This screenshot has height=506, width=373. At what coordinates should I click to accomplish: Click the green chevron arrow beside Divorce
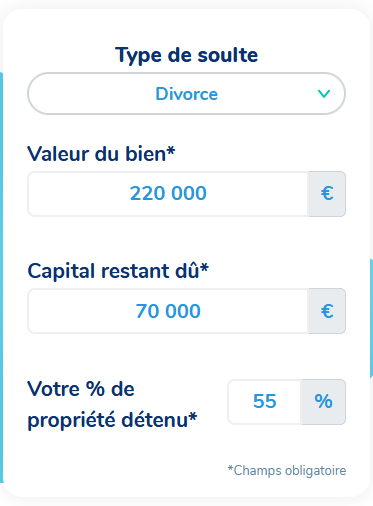[x=324, y=94]
